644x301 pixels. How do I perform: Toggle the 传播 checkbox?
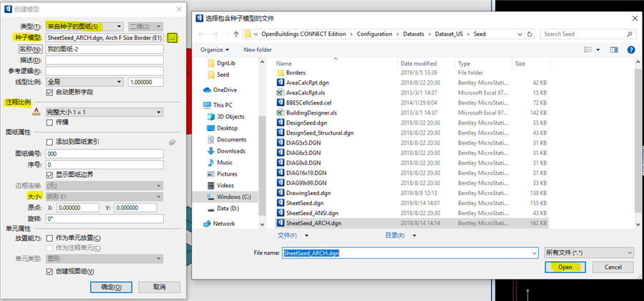49,122
